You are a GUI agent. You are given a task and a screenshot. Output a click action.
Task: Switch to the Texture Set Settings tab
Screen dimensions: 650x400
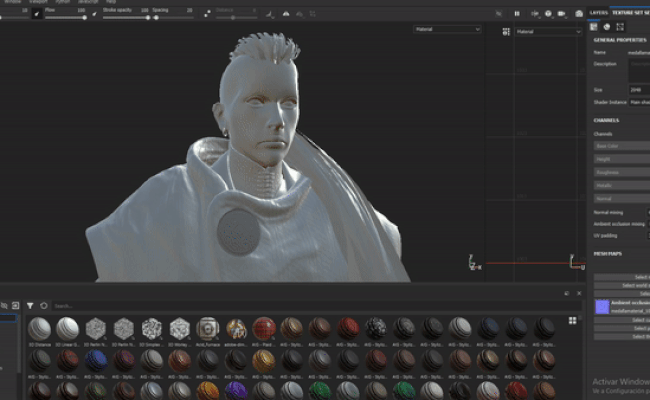631,13
